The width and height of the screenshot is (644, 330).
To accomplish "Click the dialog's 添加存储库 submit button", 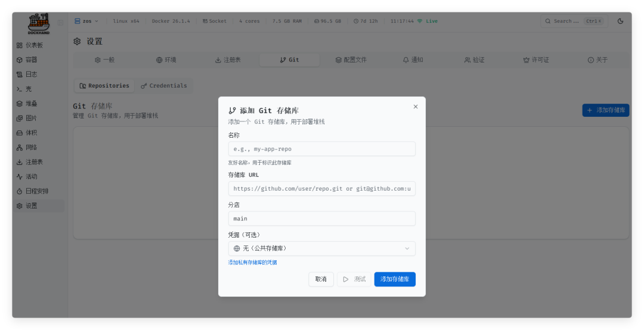I will click(395, 279).
